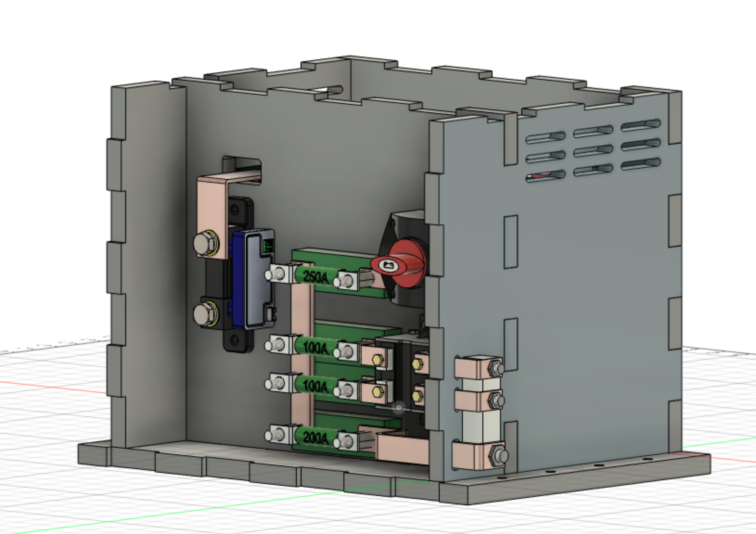Select the wide copper bar right of the 200A fuse
Viewport: 756px width, 534px height.
[x=403, y=448]
